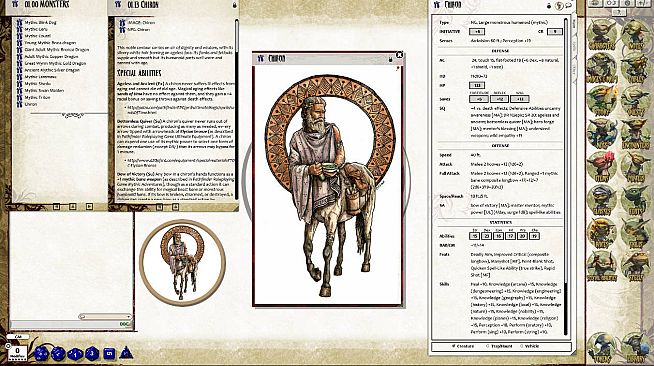Toggle the lock on the Chiron NPC sheet
Image resolution: width=654 pixels, height=366 pixels.
(550, 6)
